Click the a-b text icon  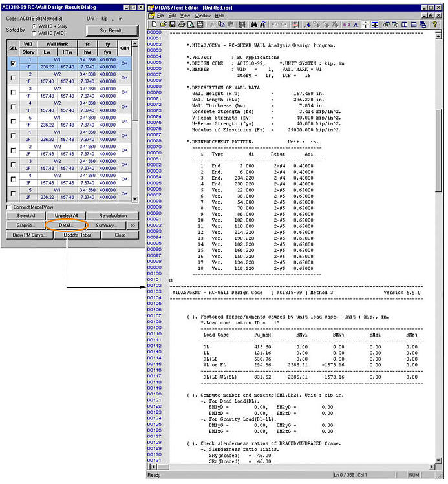coord(347,25)
